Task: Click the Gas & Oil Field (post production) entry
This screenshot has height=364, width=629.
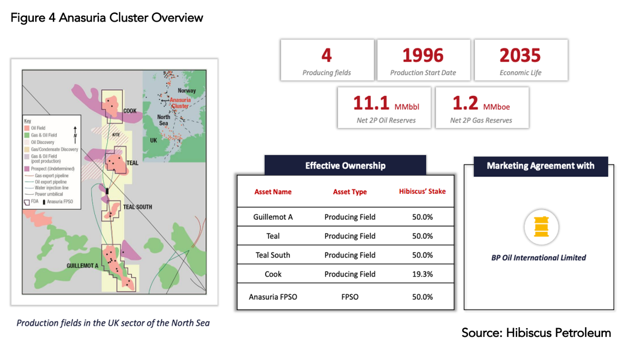Action: [43, 159]
